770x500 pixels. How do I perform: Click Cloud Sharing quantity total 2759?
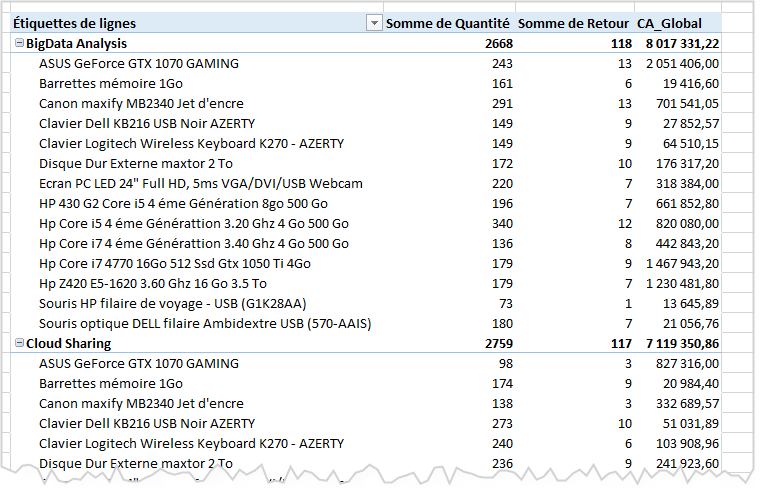tap(499, 343)
